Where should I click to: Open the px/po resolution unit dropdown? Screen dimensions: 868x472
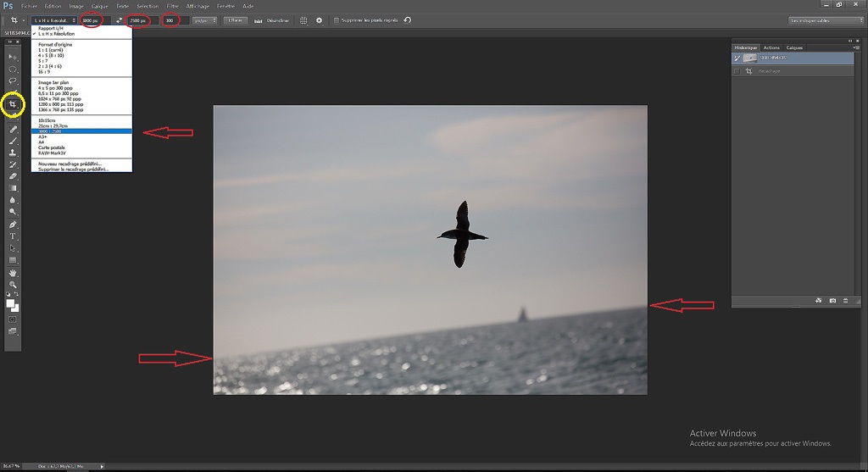(203, 19)
